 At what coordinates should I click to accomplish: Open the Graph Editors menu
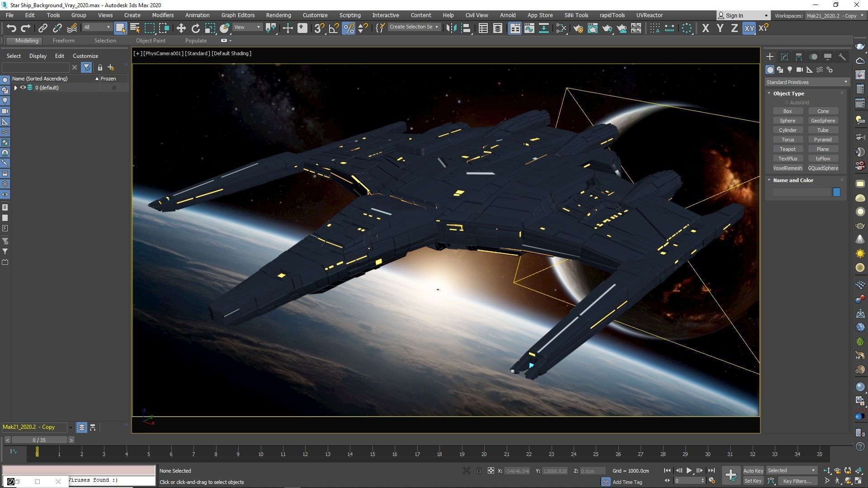[238, 15]
